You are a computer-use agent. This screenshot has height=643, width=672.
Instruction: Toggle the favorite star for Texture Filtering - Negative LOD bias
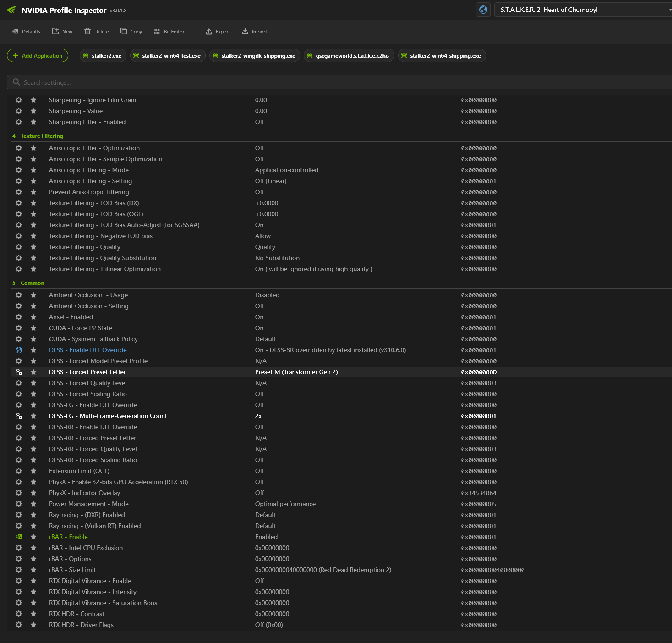click(33, 236)
